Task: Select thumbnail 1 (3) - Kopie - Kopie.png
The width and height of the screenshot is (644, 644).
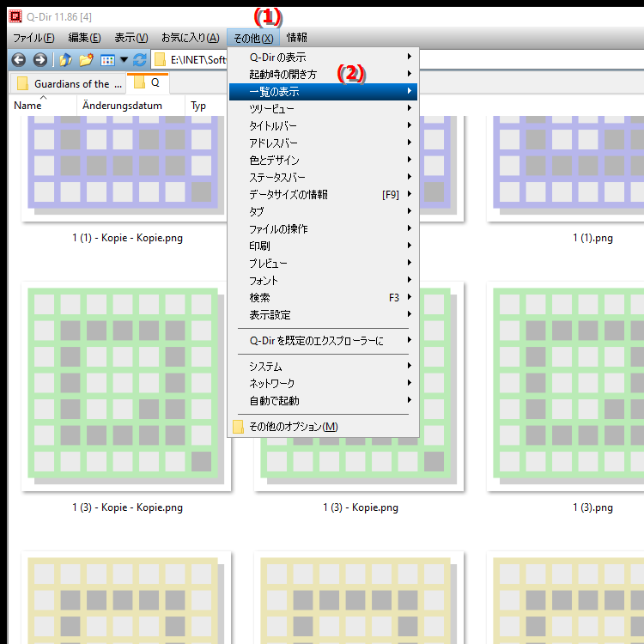Action: [x=125, y=386]
